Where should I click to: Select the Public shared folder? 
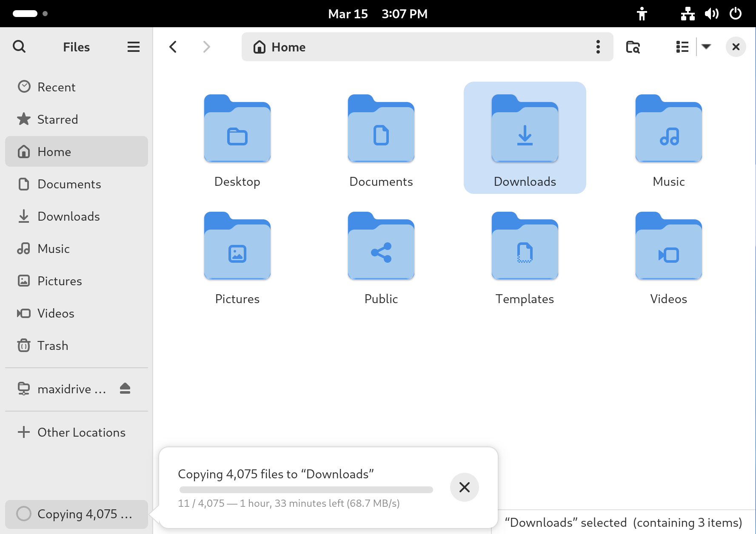pyautogui.click(x=381, y=247)
